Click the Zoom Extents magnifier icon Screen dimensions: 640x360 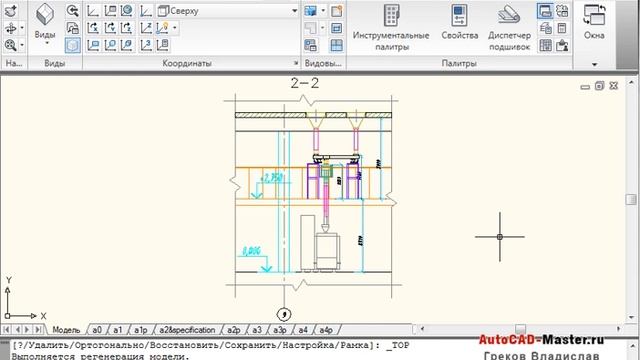(x=10, y=45)
